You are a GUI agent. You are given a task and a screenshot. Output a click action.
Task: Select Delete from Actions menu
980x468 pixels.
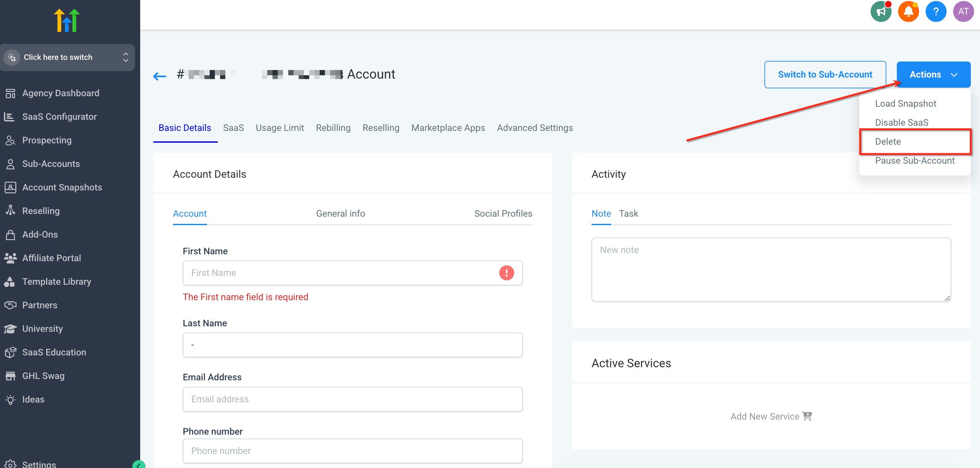(888, 141)
